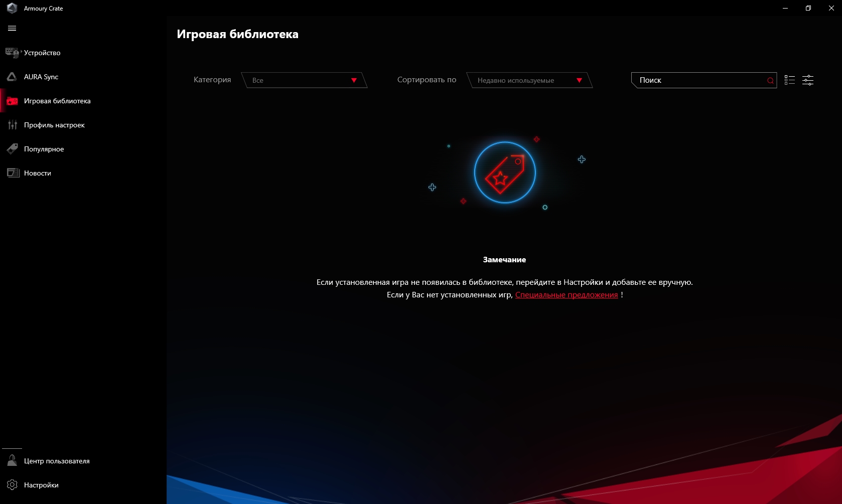Open the filter sliders icon

coord(808,80)
